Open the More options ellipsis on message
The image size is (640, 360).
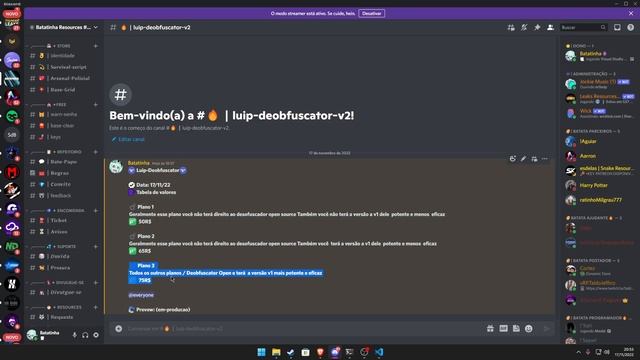[x=545, y=159]
